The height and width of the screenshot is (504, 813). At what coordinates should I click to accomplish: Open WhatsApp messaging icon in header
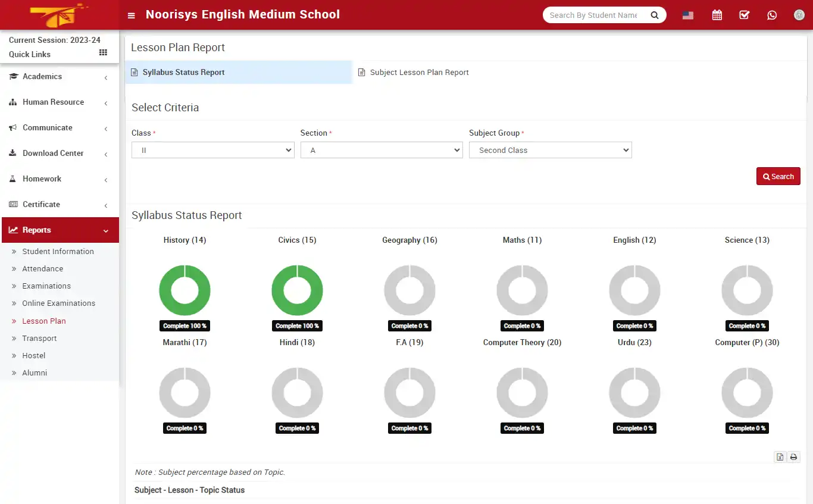click(x=772, y=14)
